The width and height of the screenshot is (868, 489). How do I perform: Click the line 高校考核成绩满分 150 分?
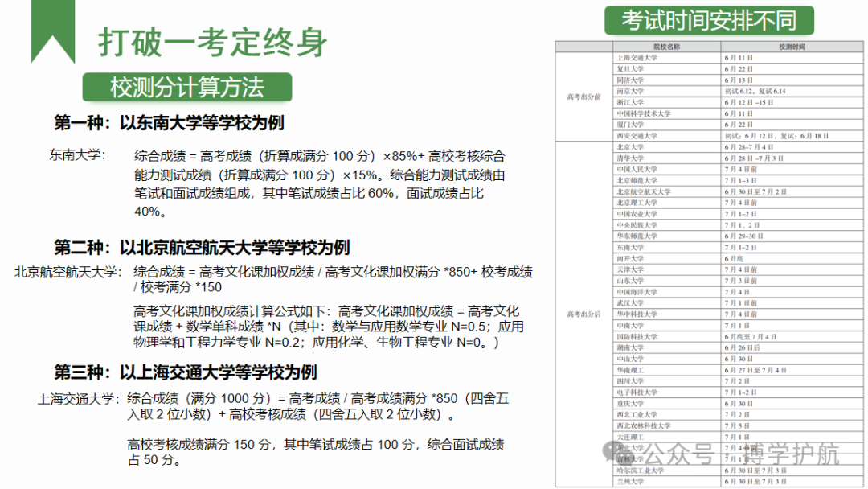point(316,452)
